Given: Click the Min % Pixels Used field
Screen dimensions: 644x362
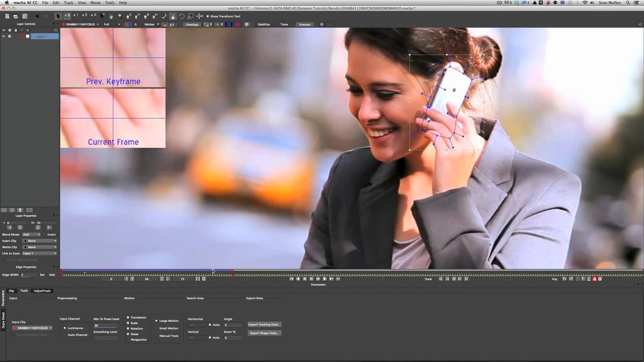Looking at the screenshot, I should tap(106, 326).
